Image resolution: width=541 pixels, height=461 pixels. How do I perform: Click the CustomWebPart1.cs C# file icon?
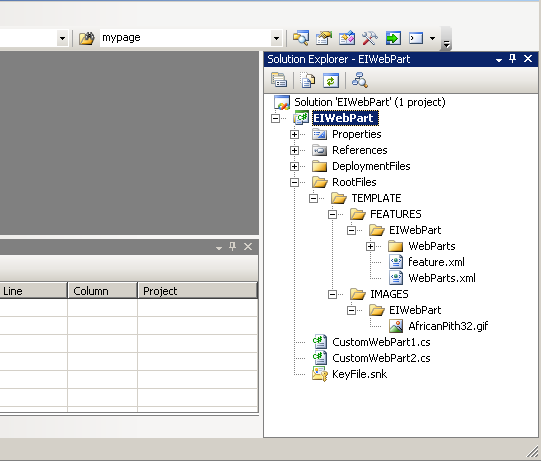pos(319,342)
